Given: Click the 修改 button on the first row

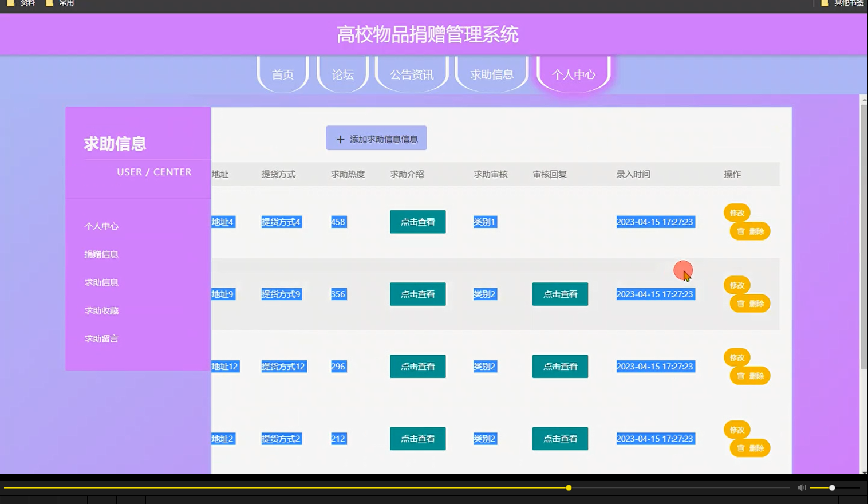Looking at the screenshot, I should click(x=736, y=212).
